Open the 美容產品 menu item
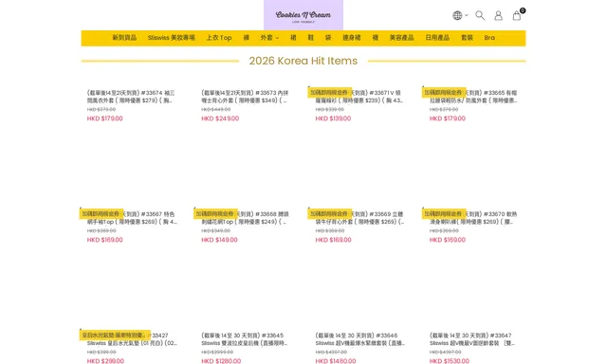The image size is (607, 364). 401,38
